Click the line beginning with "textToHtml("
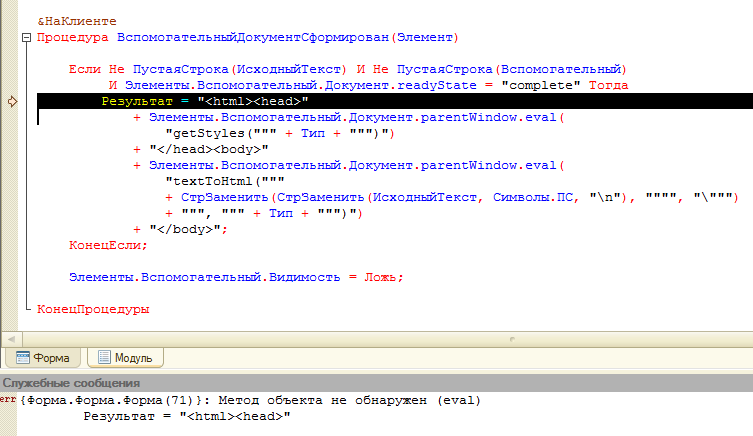 [225, 182]
